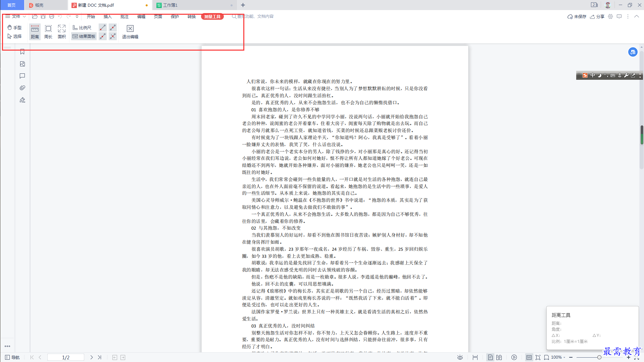Open the thumbnail image panel in sidebar
644x362 pixels.
(22, 64)
